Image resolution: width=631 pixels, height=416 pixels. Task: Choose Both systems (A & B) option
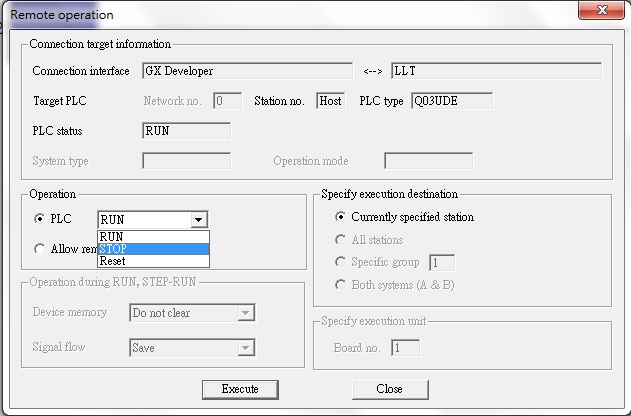pos(341,284)
